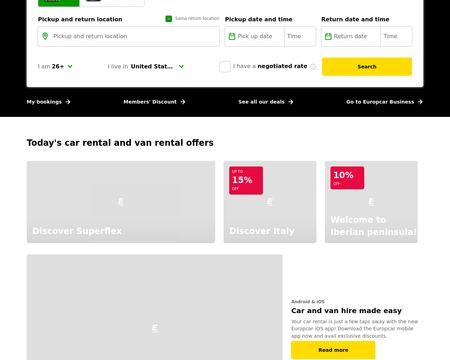Open the pick up date calendar icon
Image resolution: width=450 pixels, height=360 pixels.
click(232, 36)
